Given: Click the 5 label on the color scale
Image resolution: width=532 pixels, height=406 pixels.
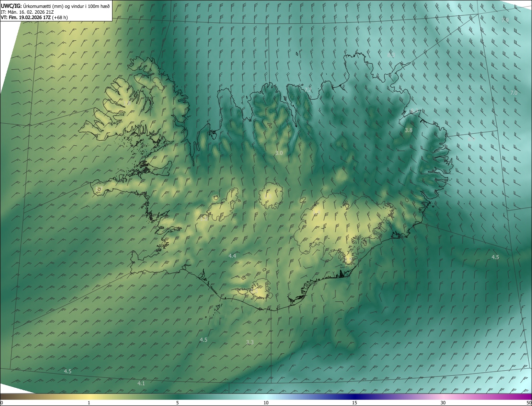Looking at the screenshot, I should point(177,403).
